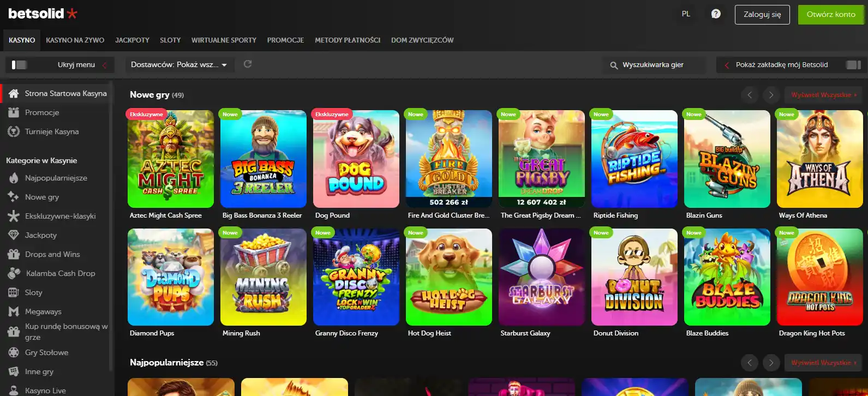The width and height of the screenshot is (868, 396).
Task: Click the Najpopularniejsze flame icon
Action: click(x=14, y=178)
